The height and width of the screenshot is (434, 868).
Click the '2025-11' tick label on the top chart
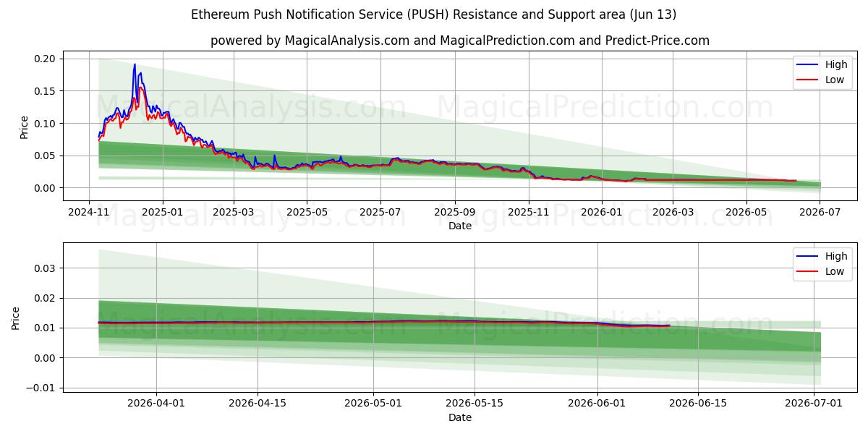(529, 213)
